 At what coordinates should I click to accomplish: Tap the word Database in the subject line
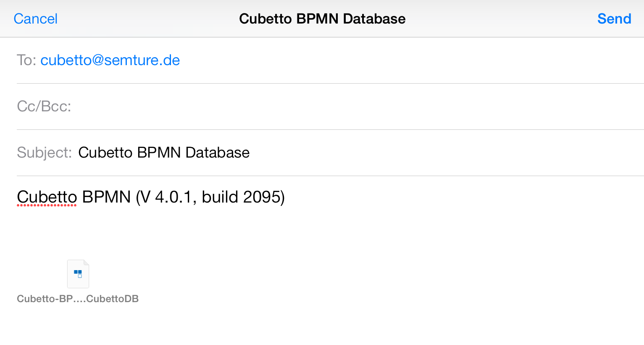(x=218, y=153)
